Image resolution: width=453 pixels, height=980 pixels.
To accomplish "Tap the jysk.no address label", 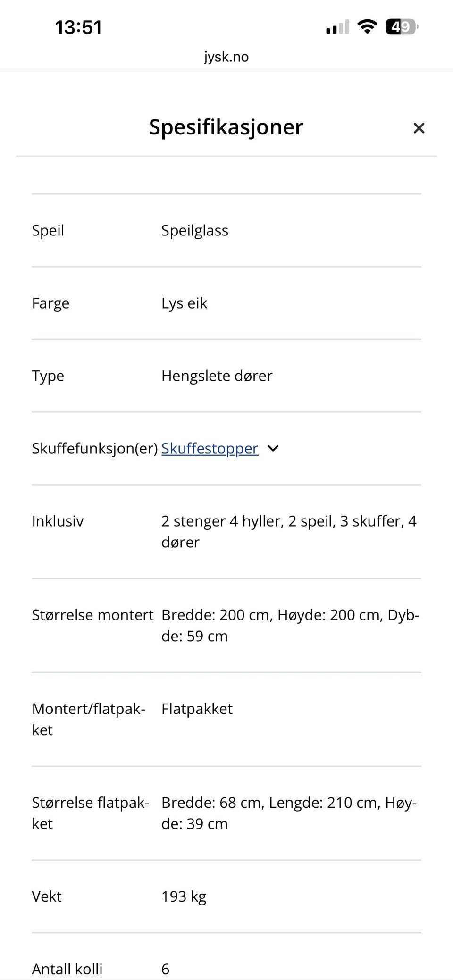I will click(226, 57).
